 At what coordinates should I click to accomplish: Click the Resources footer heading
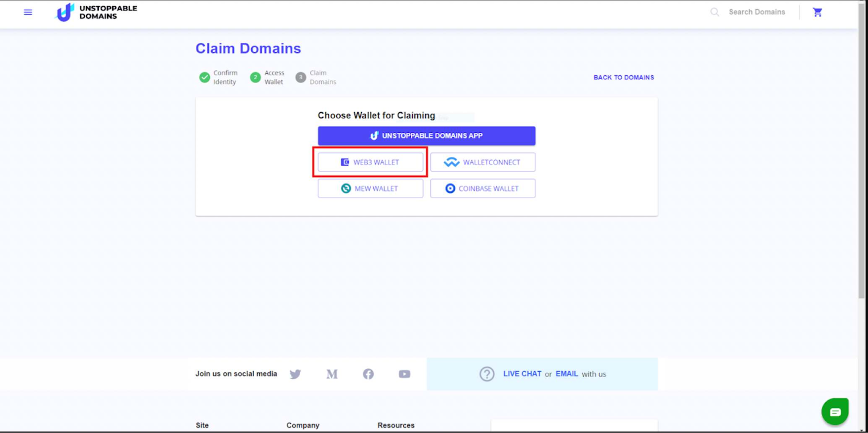[x=396, y=425]
